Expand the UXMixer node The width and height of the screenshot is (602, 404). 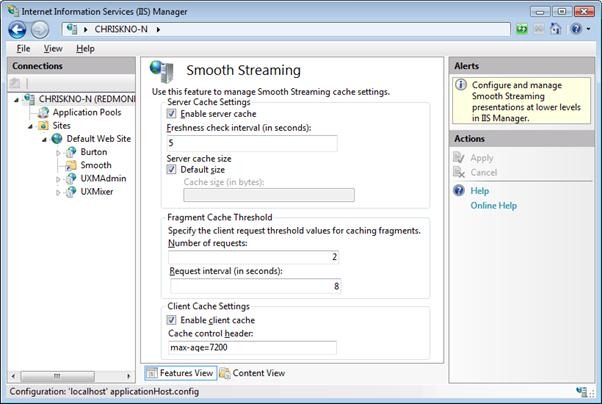coord(58,193)
